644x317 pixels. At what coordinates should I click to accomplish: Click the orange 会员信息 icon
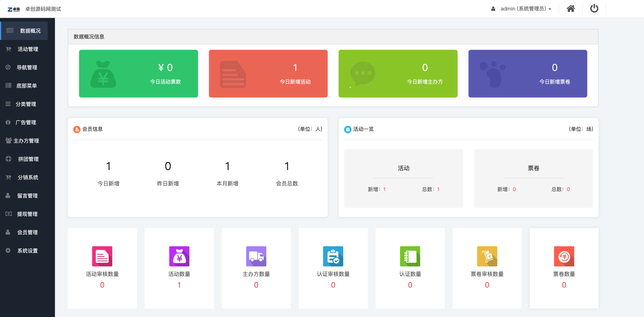click(77, 129)
